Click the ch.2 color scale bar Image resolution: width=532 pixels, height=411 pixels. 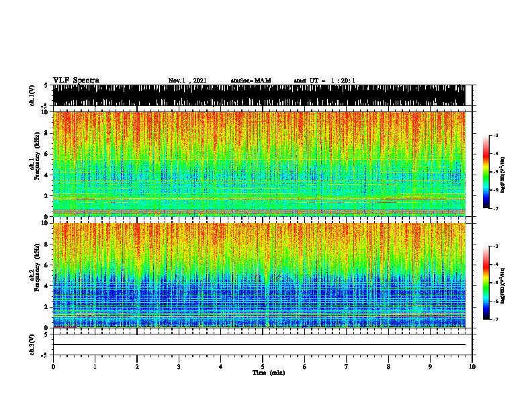(486, 283)
